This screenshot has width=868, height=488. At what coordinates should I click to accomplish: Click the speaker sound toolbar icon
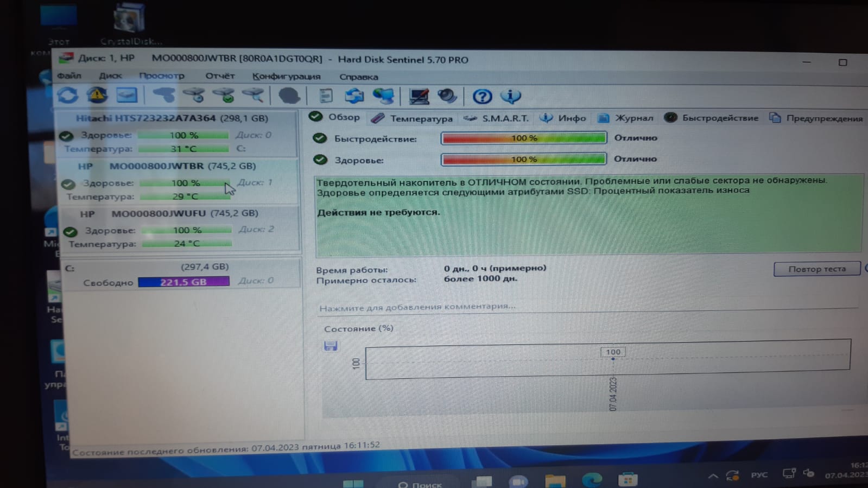tap(447, 97)
